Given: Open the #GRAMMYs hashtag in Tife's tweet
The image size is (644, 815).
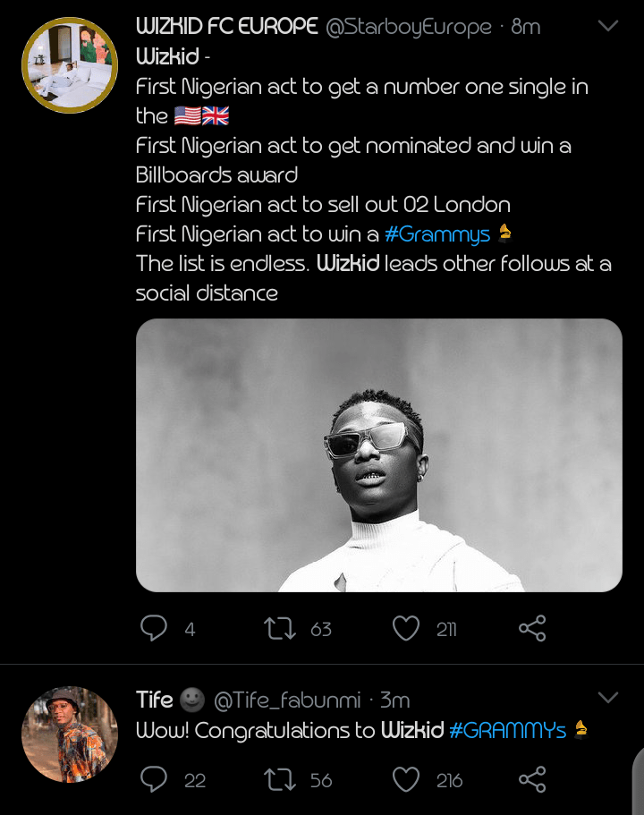Looking at the screenshot, I should click(507, 731).
